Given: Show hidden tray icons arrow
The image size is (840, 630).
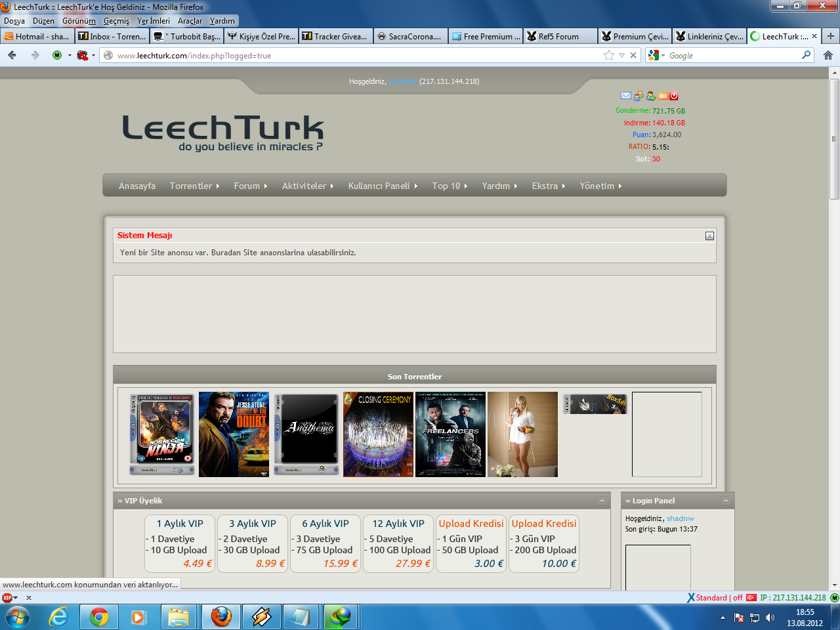Looking at the screenshot, I should click(x=723, y=618).
